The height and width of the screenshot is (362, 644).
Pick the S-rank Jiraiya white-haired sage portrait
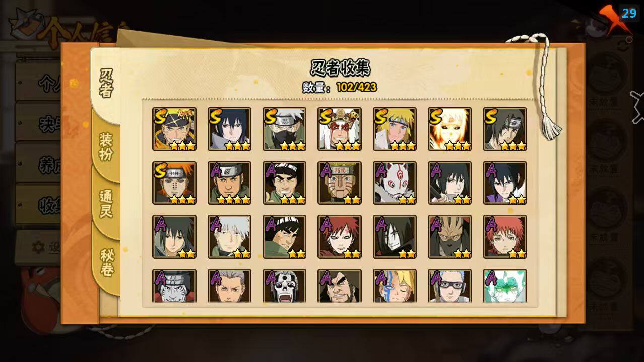[340, 129]
